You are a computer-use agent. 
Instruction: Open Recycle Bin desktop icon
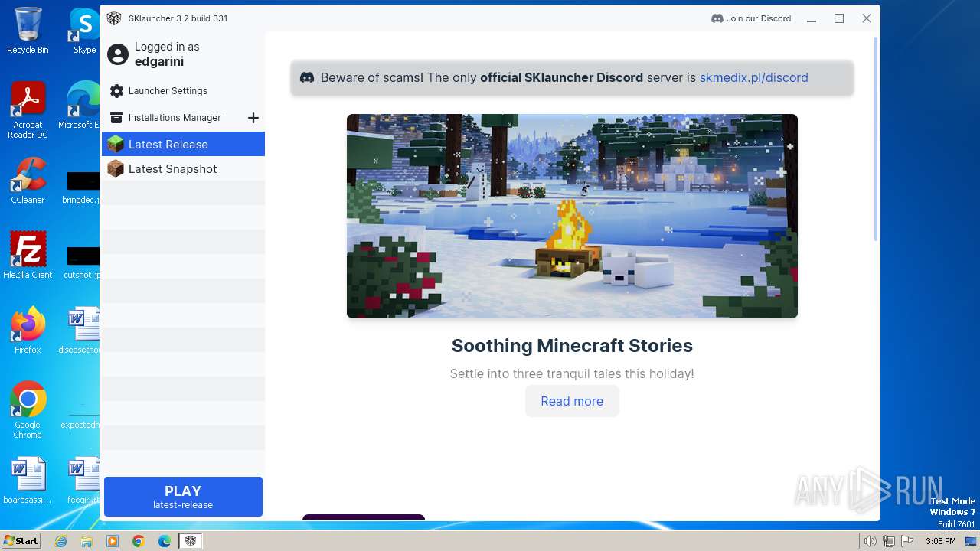click(28, 31)
